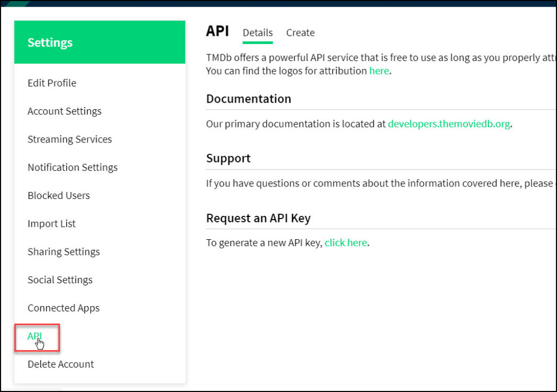
Task: Open Account Settings from the sidebar
Action: tap(64, 111)
